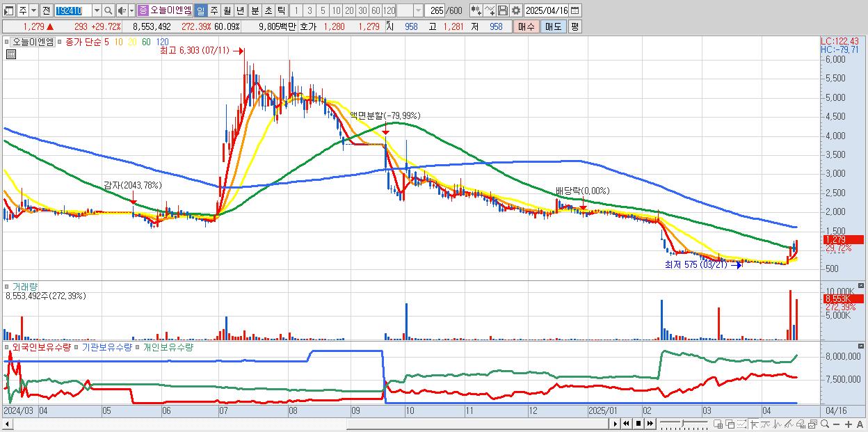The image size is (868, 432).
Task: Choose the 60 interval button
Action: pos(376,10)
